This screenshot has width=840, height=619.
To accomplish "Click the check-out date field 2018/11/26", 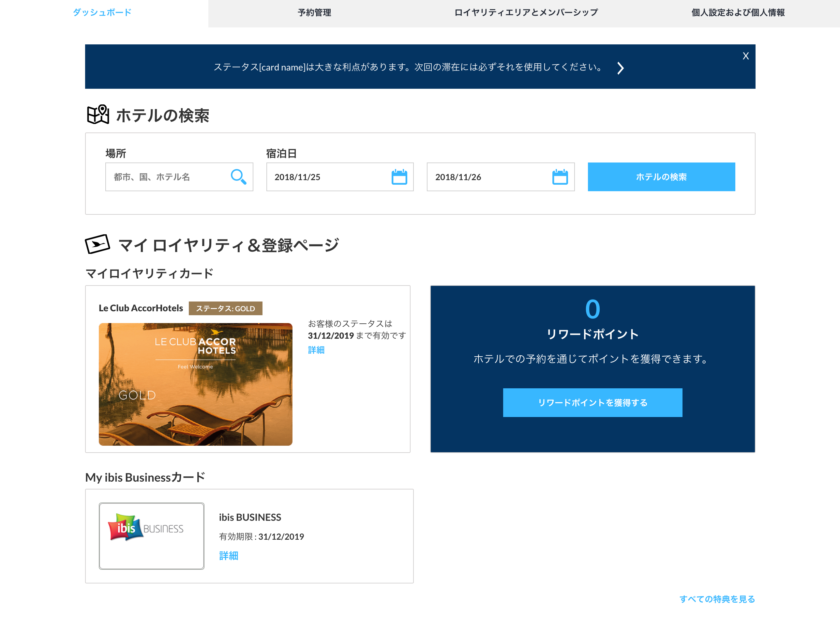I will click(x=501, y=177).
